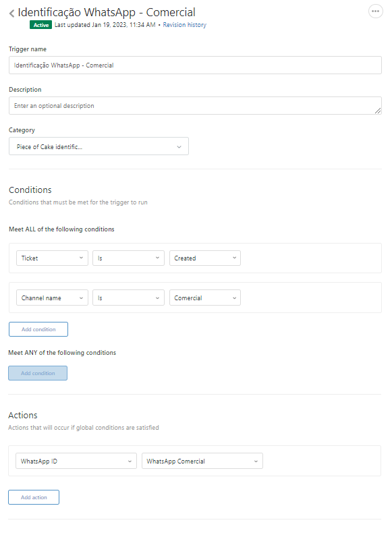Open the Channel name condition dropdown
392x535 pixels.
tap(52, 298)
